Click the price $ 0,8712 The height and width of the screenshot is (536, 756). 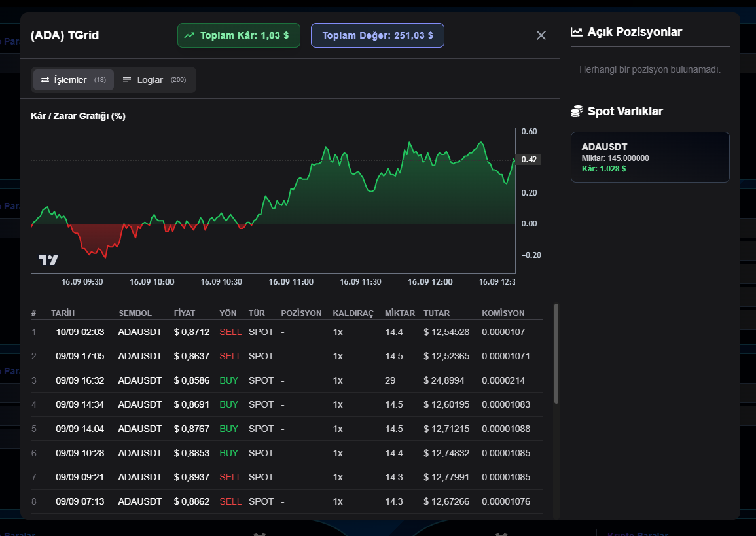pos(191,332)
